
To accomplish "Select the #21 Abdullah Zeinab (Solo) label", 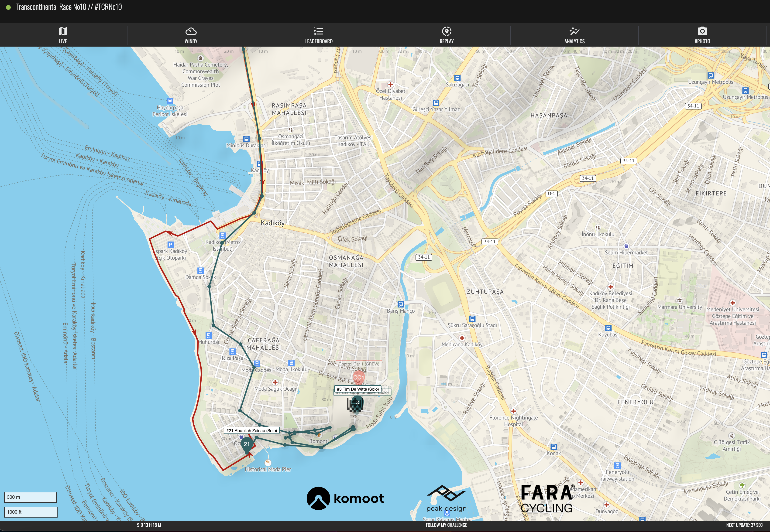I will pyautogui.click(x=252, y=430).
